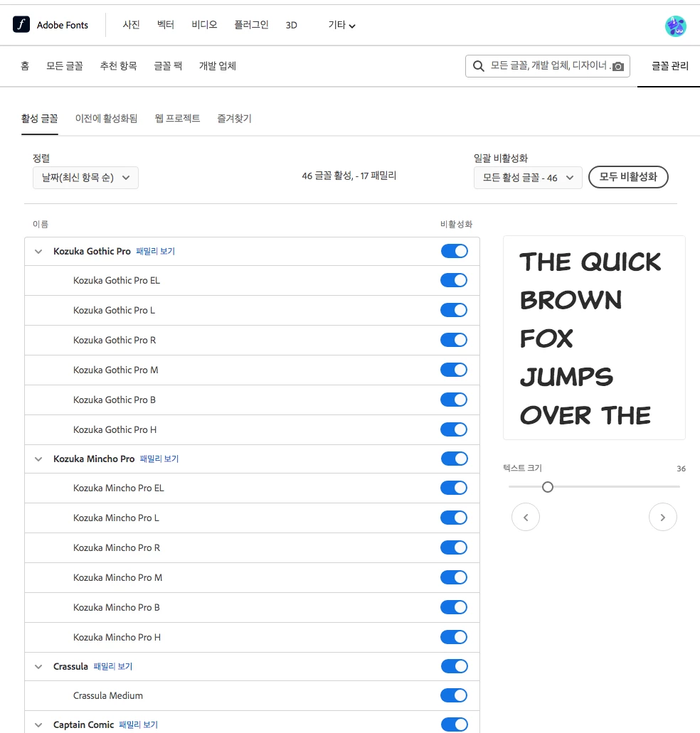
Task: Click the 비활성화 column header
Action: click(x=457, y=225)
